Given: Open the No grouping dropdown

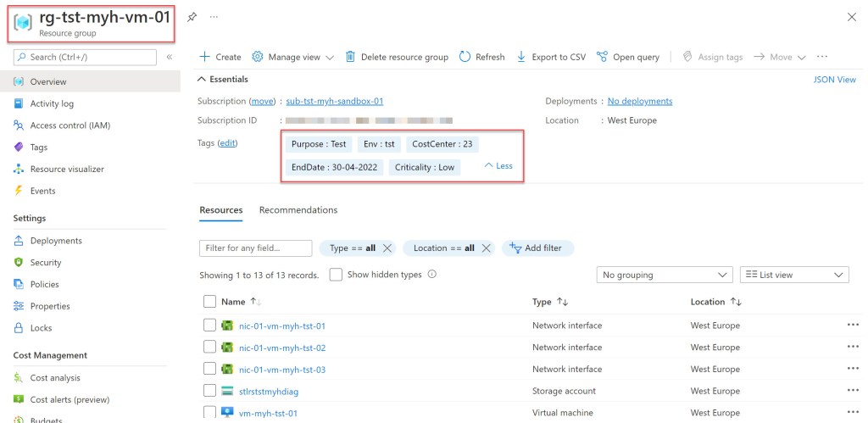Looking at the screenshot, I should (x=665, y=275).
